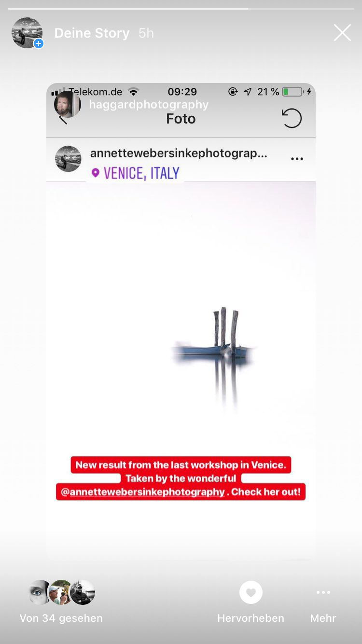
Task: Tap the Hervorheben heart icon
Action: [x=251, y=592]
